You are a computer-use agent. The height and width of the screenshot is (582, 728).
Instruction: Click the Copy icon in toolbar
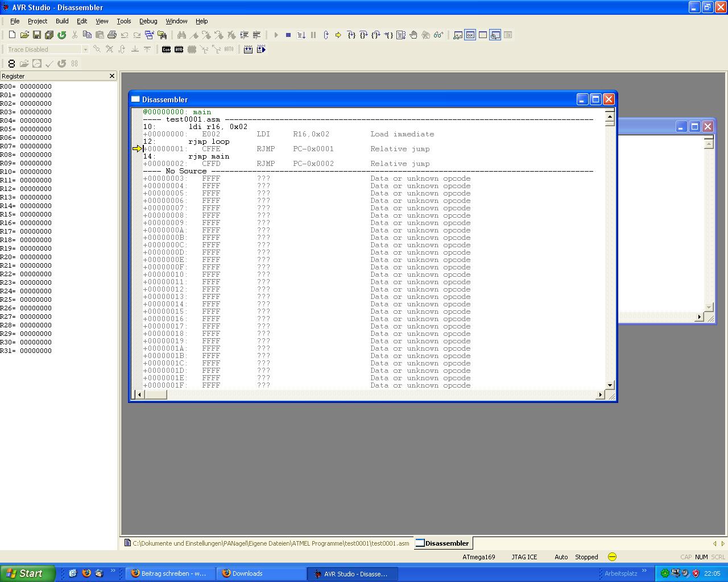[87, 35]
